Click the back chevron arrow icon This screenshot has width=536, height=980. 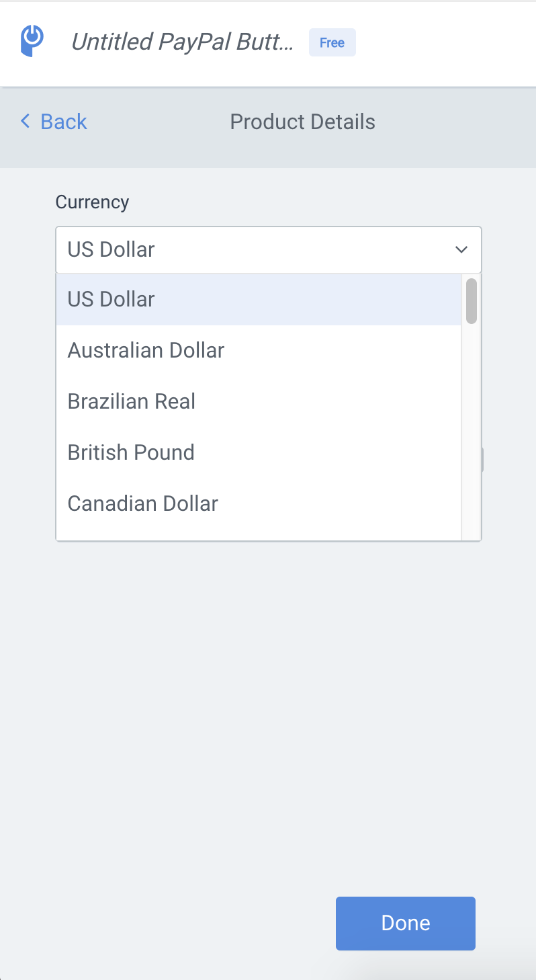coord(26,121)
